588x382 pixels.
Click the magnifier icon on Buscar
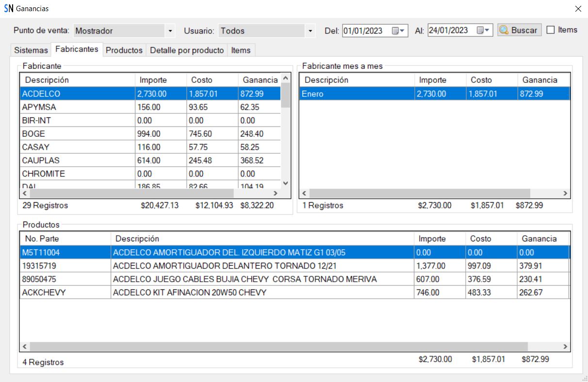504,30
